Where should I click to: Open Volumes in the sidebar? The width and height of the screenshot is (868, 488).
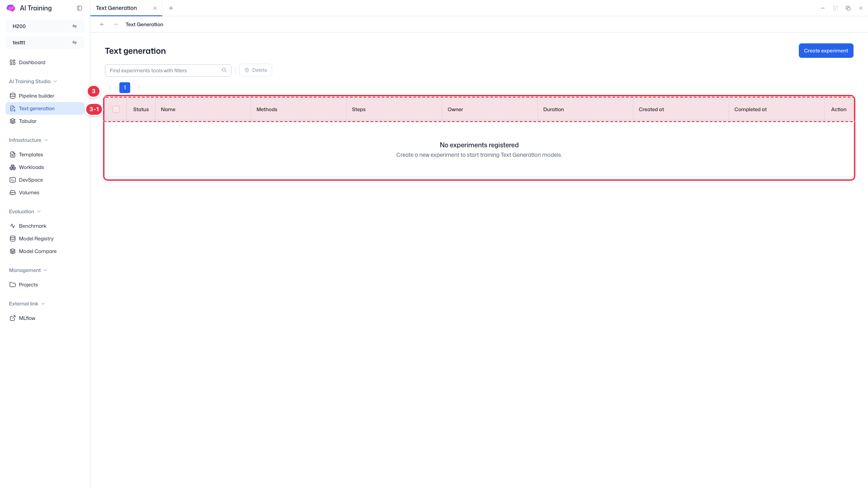[x=45, y=192]
